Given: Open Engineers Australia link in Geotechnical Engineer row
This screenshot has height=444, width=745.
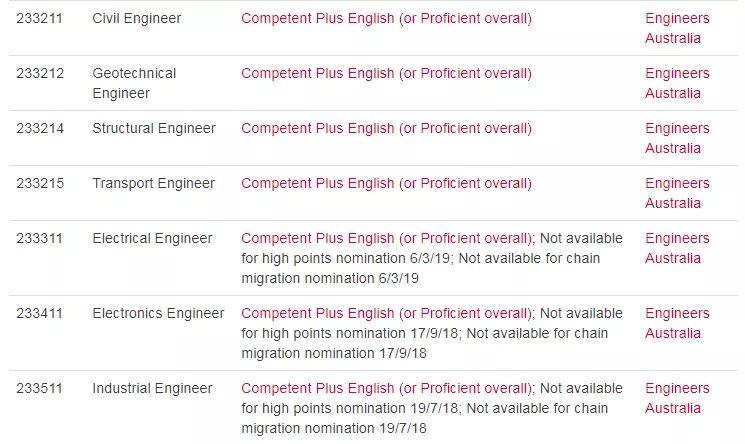Looking at the screenshot, I should 677,83.
